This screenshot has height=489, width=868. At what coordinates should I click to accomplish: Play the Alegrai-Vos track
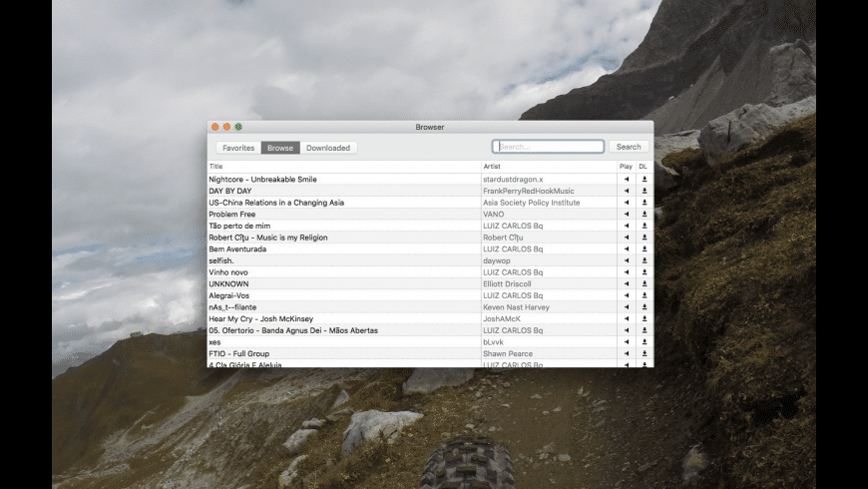pos(627,295)
